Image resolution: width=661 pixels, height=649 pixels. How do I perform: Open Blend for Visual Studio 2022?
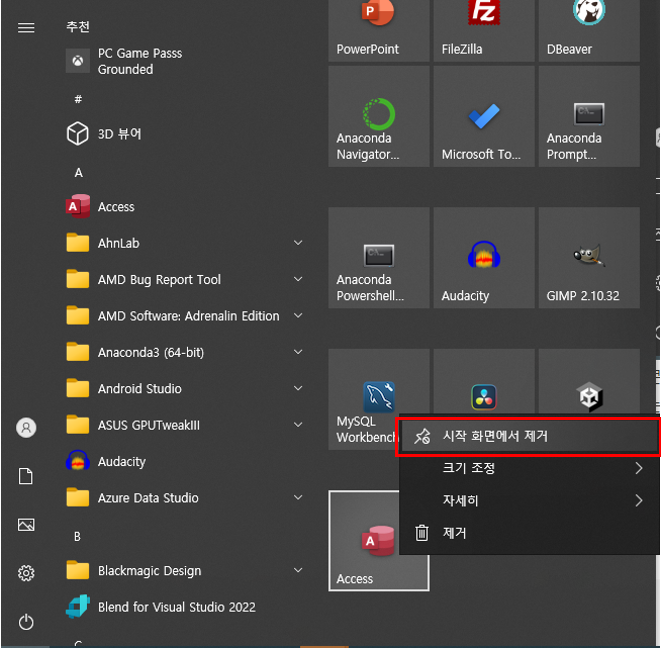pyautogui.click(x=184, y=606)
